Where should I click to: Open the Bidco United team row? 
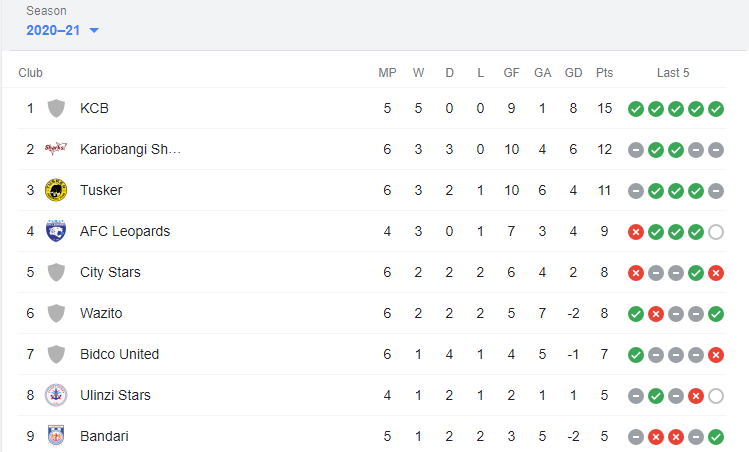(x=372, y=354)
